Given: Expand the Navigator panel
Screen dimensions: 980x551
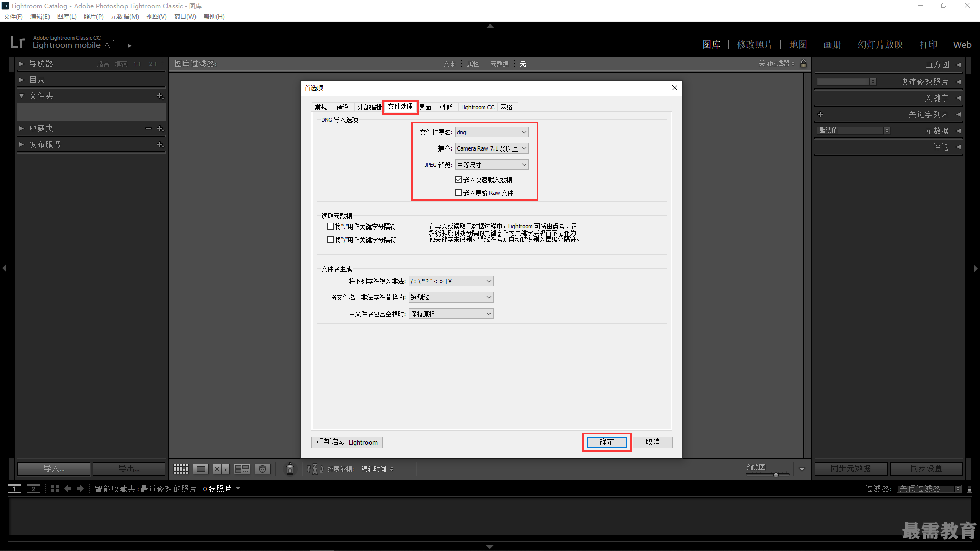Looking at the screenshot, I should pyautogui.click(x=21, y=64).
